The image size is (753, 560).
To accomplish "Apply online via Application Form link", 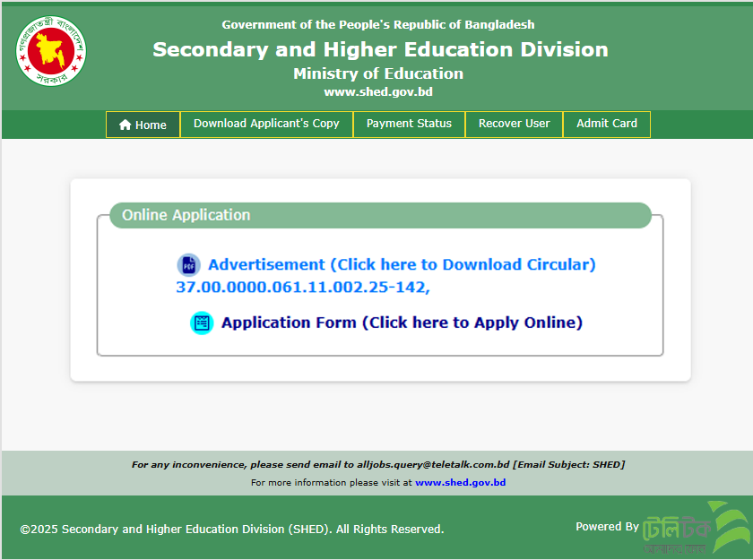I will point(402,323).
